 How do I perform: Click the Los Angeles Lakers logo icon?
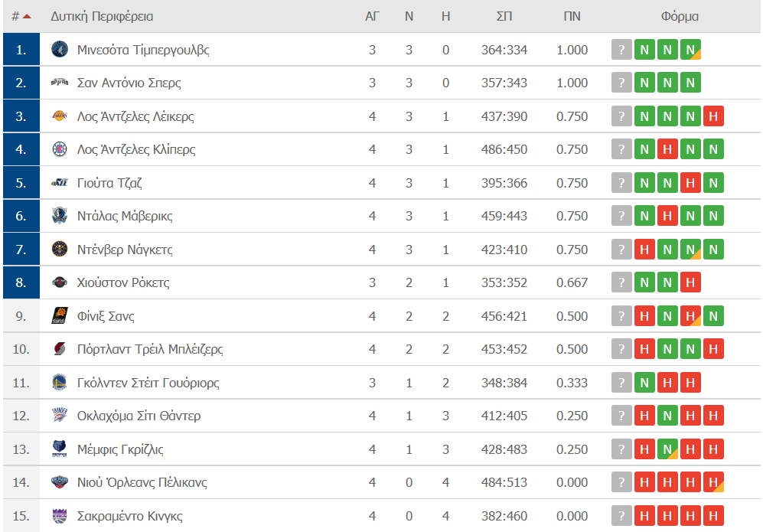pos(60,116)
